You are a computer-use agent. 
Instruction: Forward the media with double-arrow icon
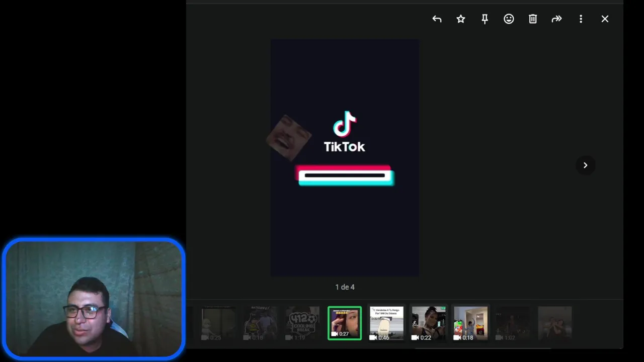(556, 19)
